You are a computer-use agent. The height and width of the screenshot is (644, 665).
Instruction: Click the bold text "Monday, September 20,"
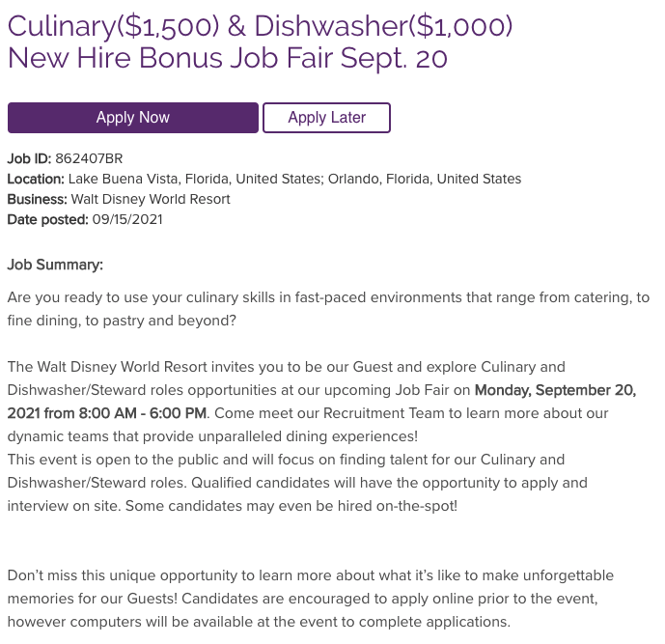(x=555, y=390)
